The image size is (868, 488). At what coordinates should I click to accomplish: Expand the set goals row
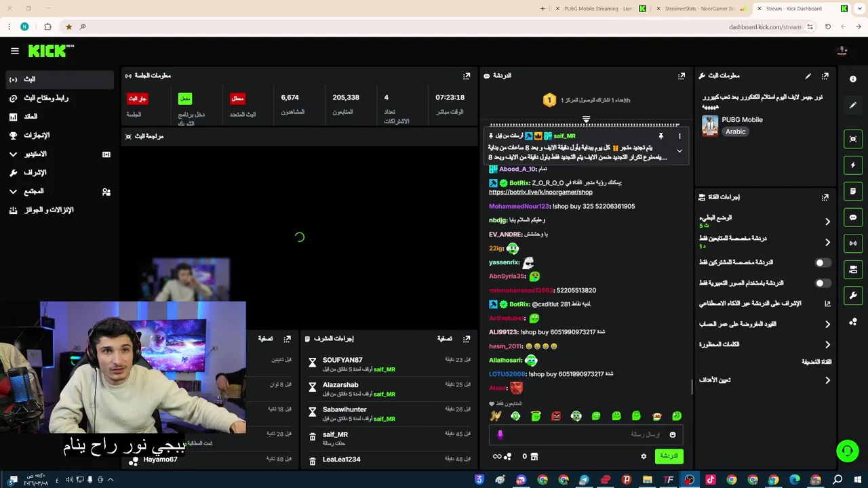(765, 380)
